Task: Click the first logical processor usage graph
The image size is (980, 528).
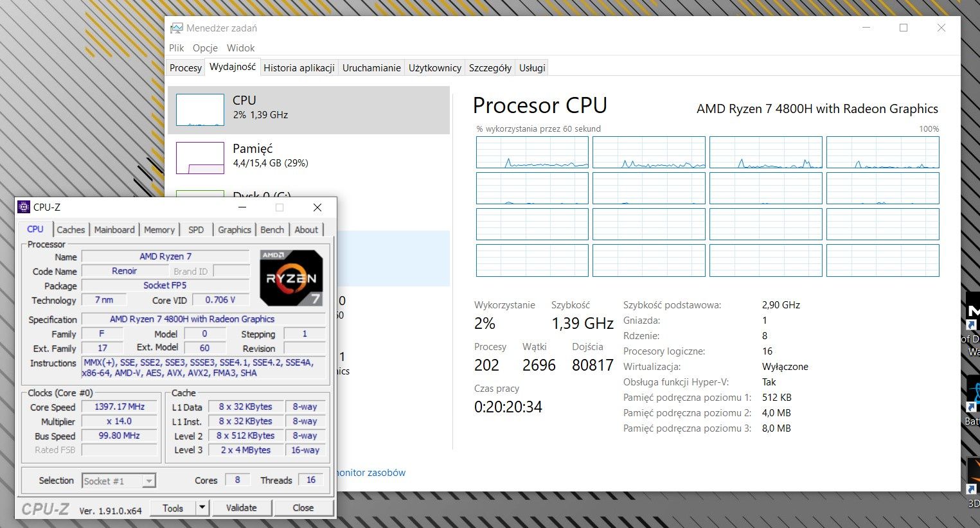Action: click(x=532, y=152)
